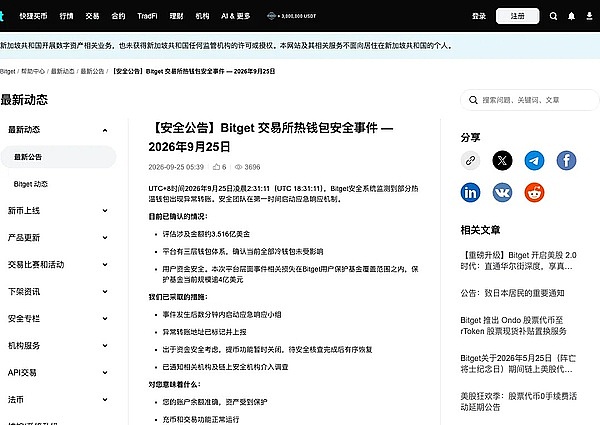This screenshot has width=600, height=425.
Task: Share article on X (Twitter)
Action: point(502,160)
